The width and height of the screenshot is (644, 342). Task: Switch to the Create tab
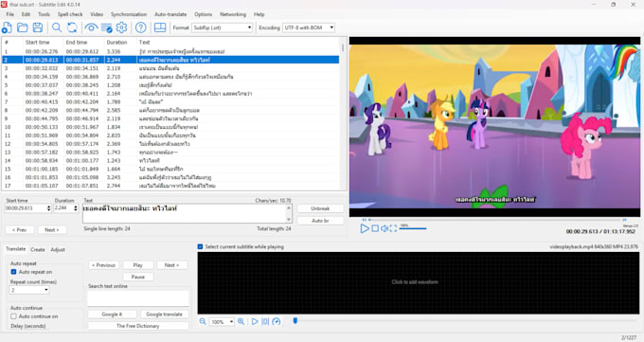(38, 249)
